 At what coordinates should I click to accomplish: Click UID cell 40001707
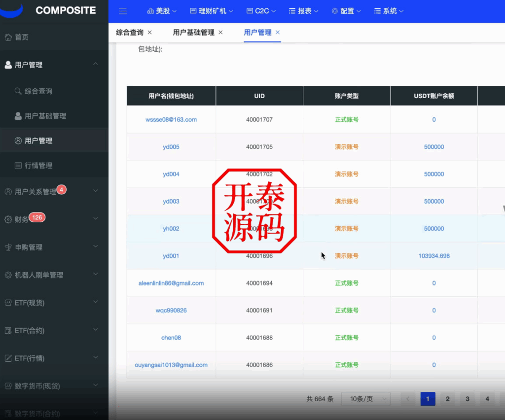(x=259, y=120)
